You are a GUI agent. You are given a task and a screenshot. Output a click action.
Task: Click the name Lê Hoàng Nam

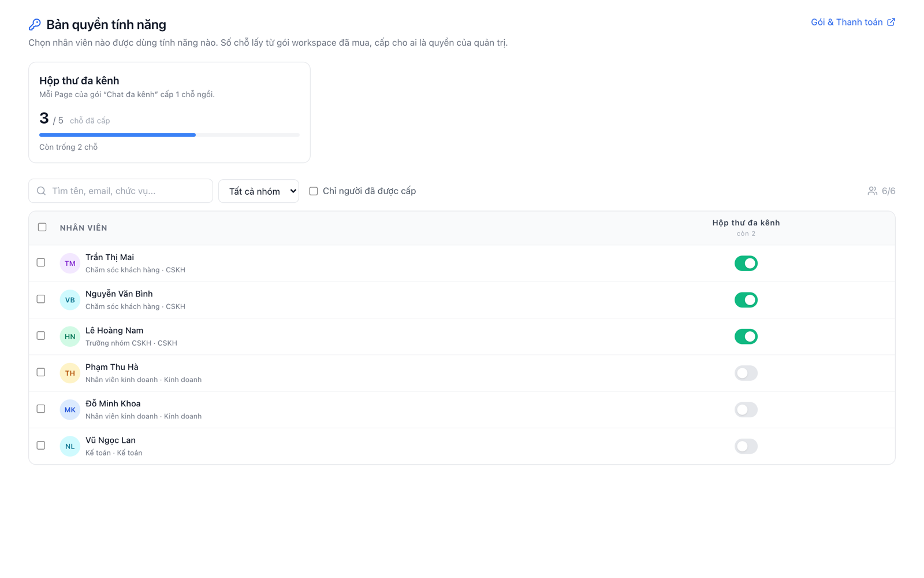pos(114,331)
